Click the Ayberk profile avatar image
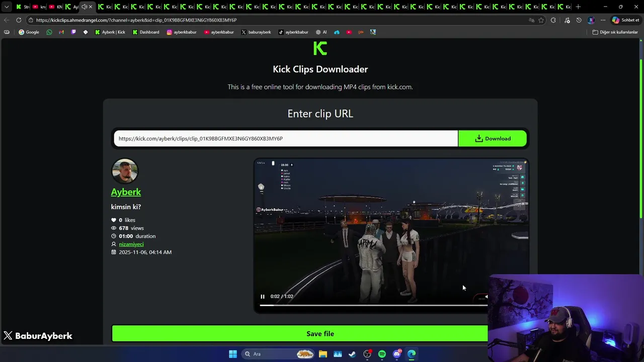This screenshot has width=644, height=362. (x=125, y=171)
